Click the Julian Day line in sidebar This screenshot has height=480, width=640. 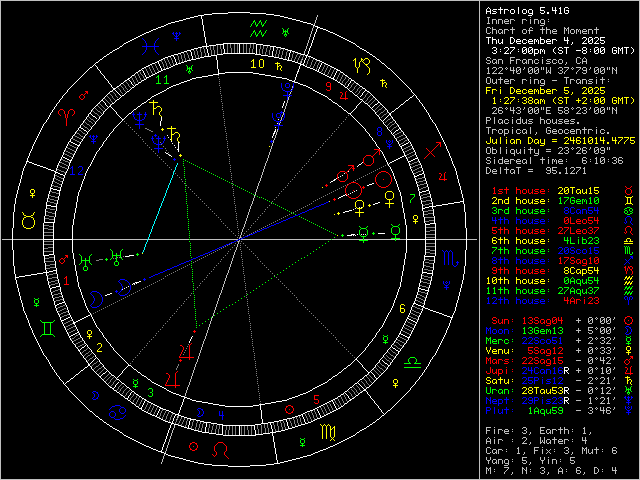(x=553, y=139)
